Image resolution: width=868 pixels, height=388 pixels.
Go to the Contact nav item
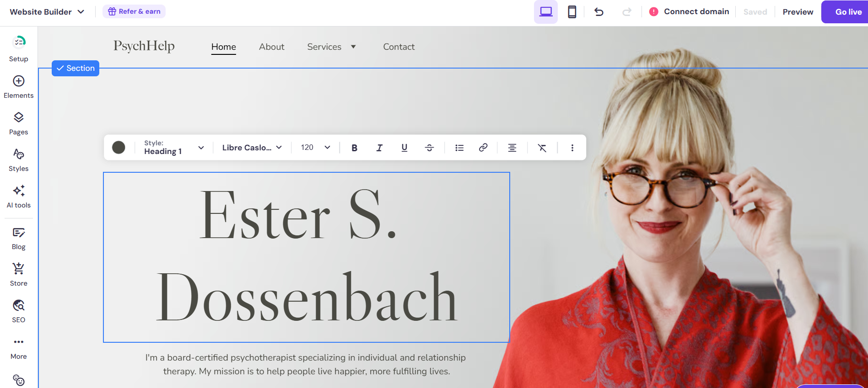tap(399, 47)
